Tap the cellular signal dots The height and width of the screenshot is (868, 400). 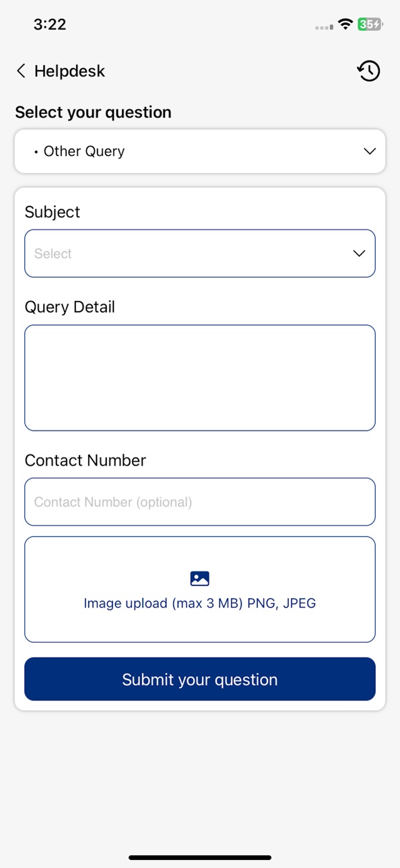point(324,27)
